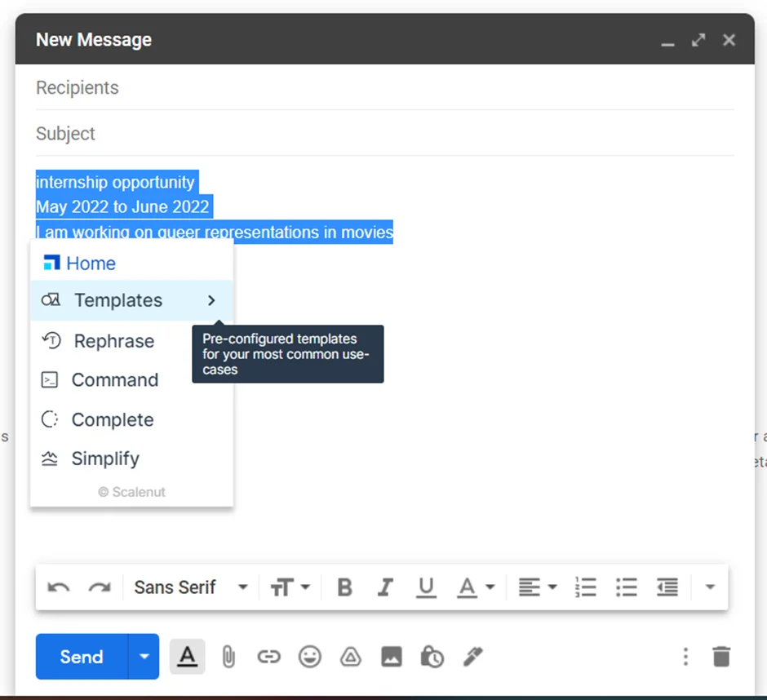
Task: Toggle italic formatting
Action: coord(385,587)
